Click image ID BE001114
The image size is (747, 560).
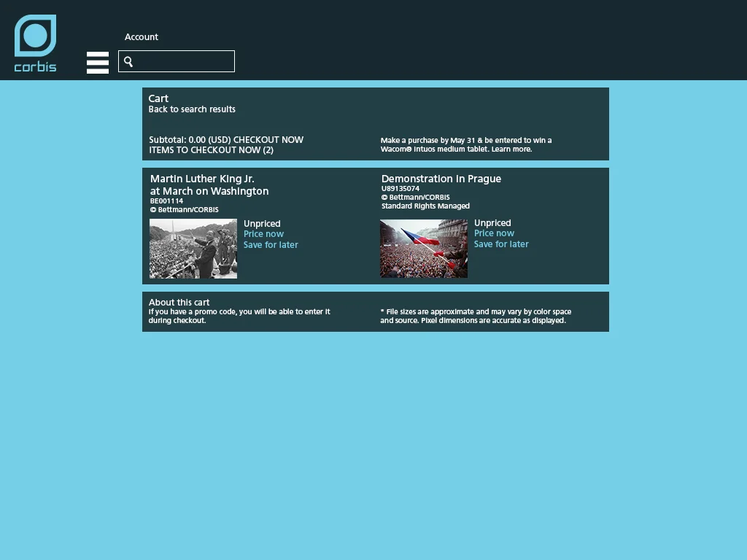pos(166,201)
